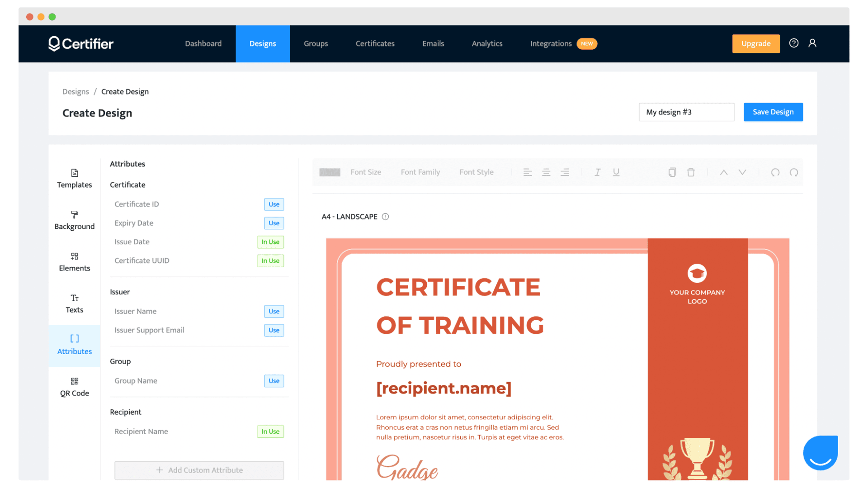Click the A4 Landscape info icon

[x=385, y=217]
